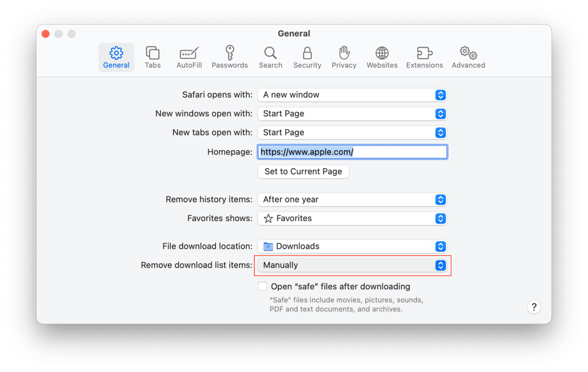Screen dimensions: 588x372
Task: Expand the "Favorites shows" dropdown
Action: click(x=352, y=218)
